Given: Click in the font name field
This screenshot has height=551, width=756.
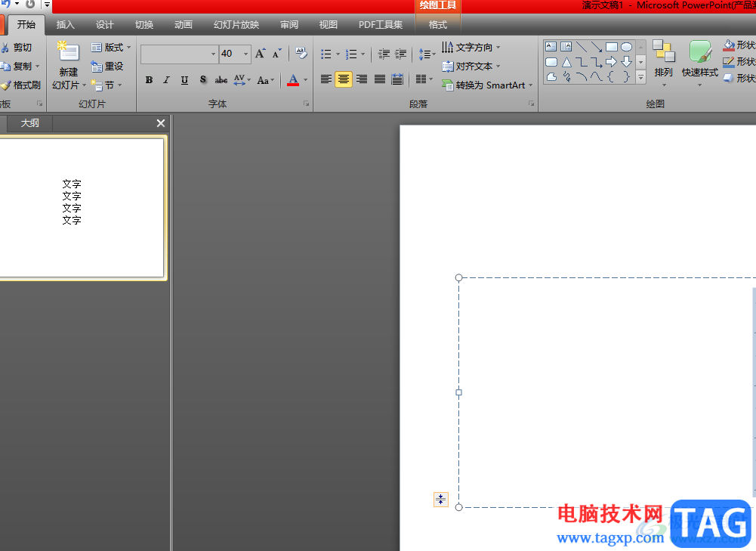Looking at the screenshot, I should coord(175,54).
